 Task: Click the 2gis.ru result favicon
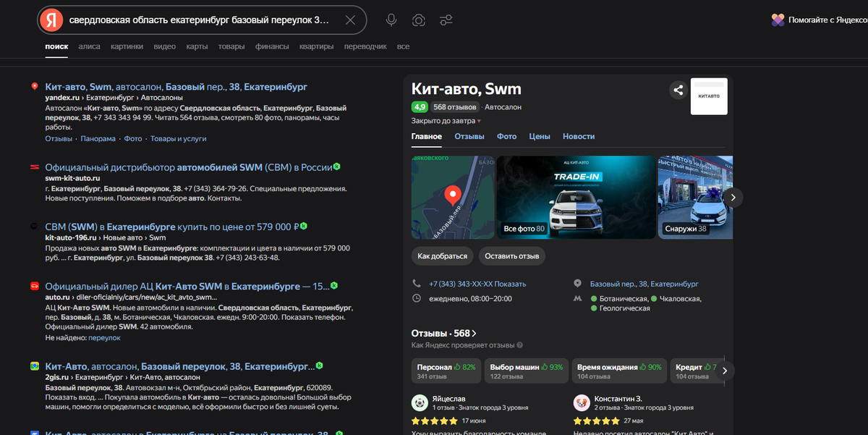(x=34, y=367)
